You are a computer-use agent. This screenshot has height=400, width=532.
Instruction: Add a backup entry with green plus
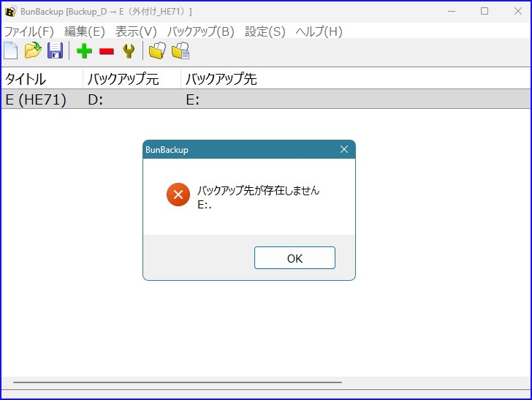tap(84, 51)
